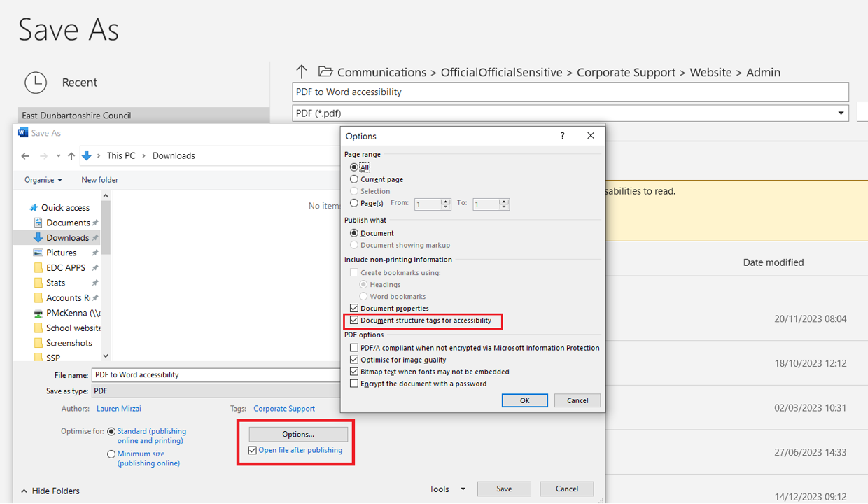Enable PDF/A compliant checkbox
The width and height of the screenshot is (868, 504).
pos(354,348)
